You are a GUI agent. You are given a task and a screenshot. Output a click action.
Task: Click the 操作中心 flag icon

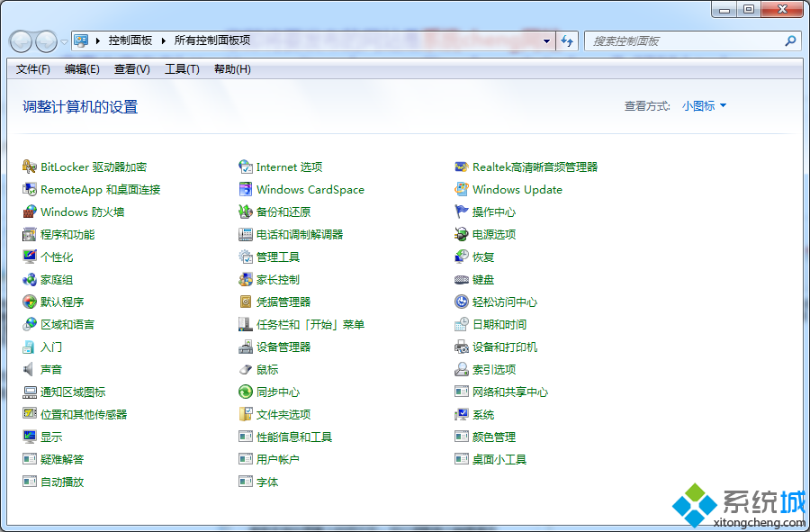(462, 212)
